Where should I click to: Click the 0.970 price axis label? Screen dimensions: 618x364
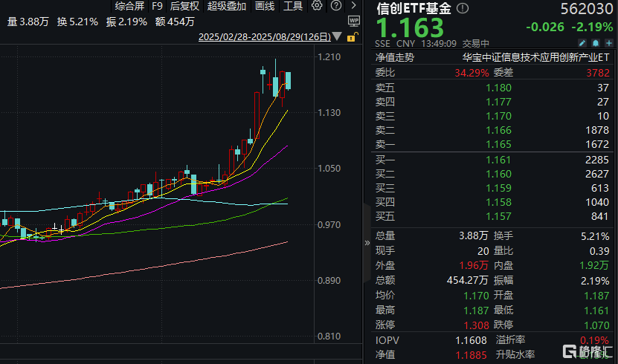click(x=329, y=224)
